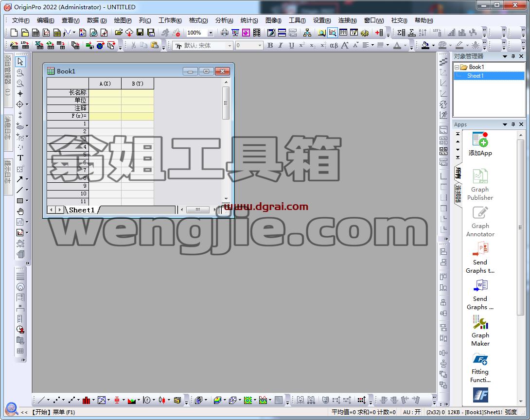Select the Pointer tool in tools bar

[20, 62]
